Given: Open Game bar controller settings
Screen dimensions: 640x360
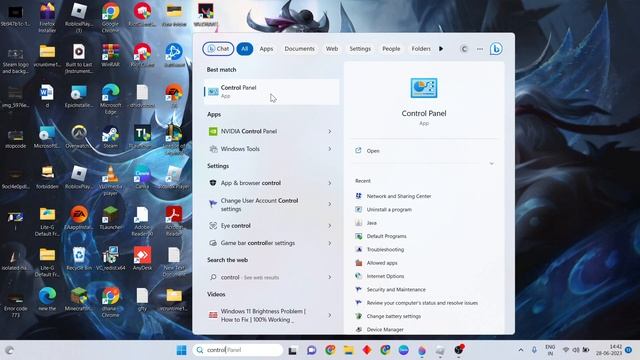Looking at the screenshot, I should 271,243.
